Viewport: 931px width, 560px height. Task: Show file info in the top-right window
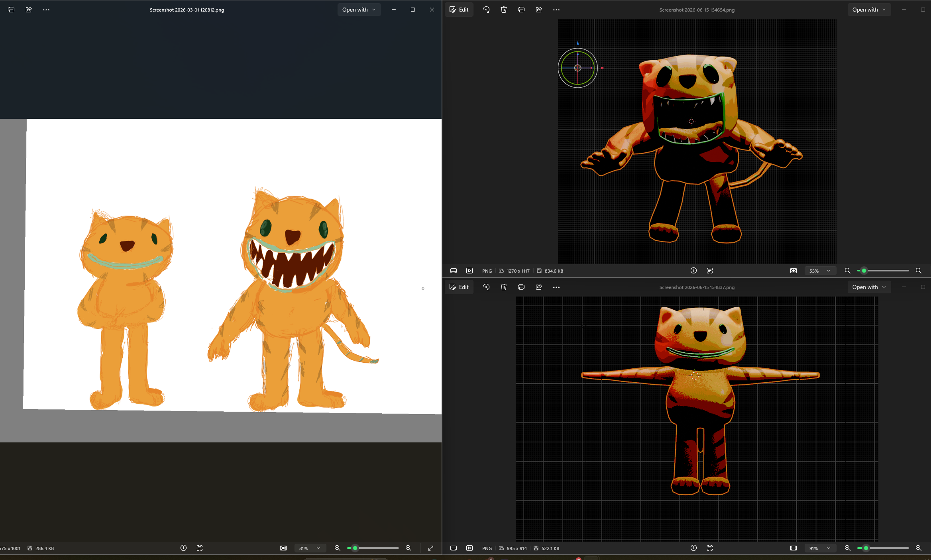point(693,271)
